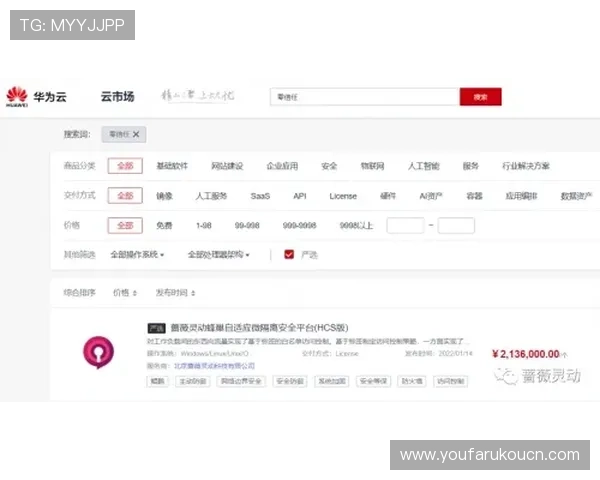The height and width of the screenshot is (480, 600).
Task: Click the 系统加固 product tag
Action: pyautogui.click(x=332, y=381)
